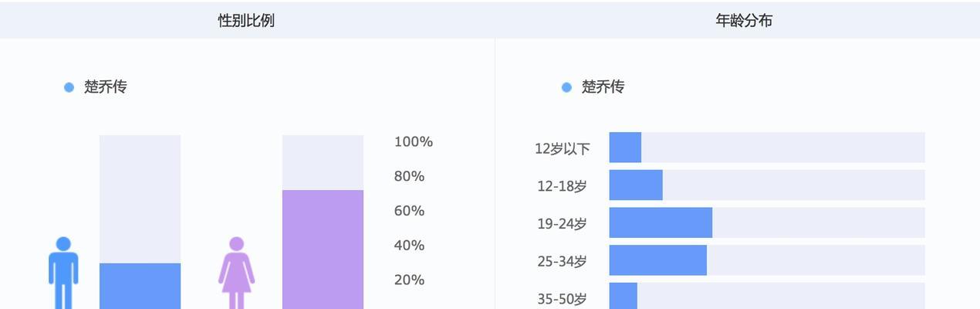Click the purple female figure icon
Viewport: 980px width, 309px height.
236,273
